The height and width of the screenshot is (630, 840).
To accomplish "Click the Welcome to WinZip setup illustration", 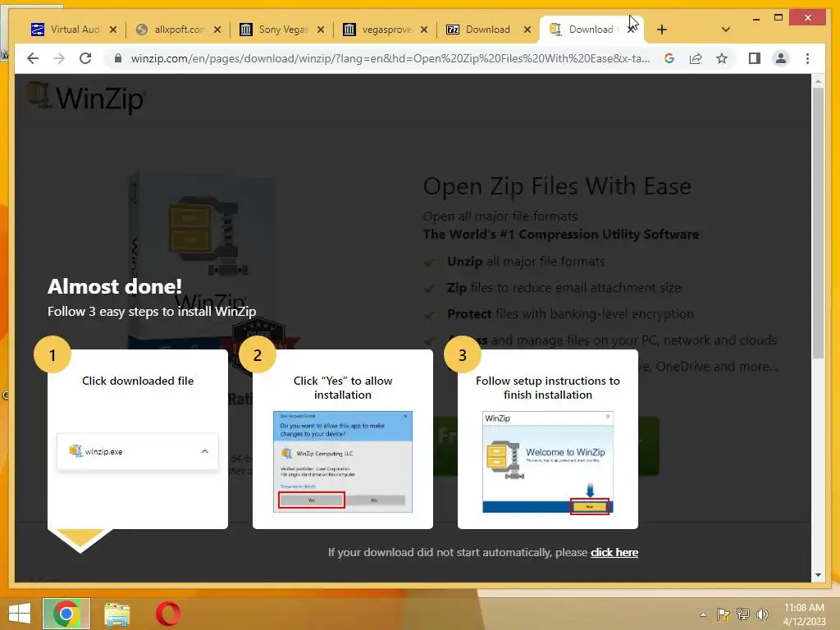I will pos(547,463).
